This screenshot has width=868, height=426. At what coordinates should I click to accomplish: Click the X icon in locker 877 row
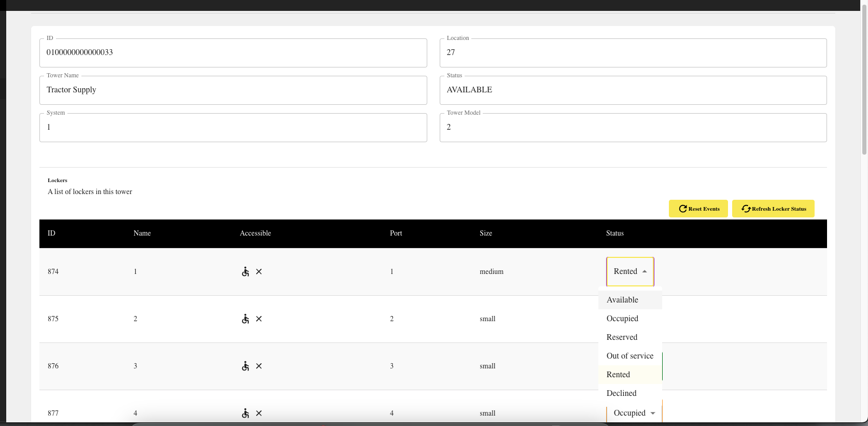[x=259, y=413]
